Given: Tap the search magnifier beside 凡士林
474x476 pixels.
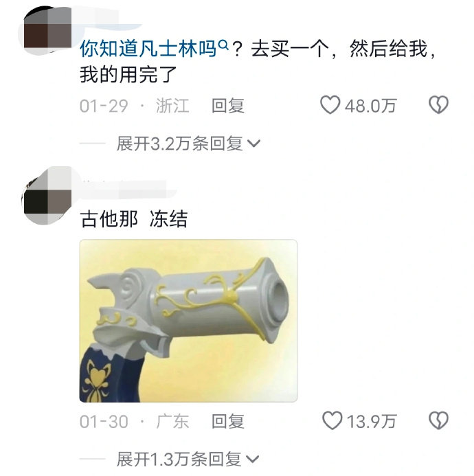Looking at the screenshot, I should [x=223, y=45].
